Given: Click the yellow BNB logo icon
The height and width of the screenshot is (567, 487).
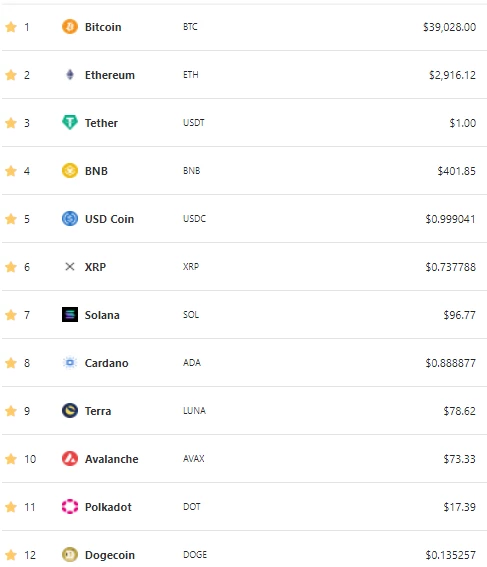Looking at the screenshot, I should (x=70, y=171).
